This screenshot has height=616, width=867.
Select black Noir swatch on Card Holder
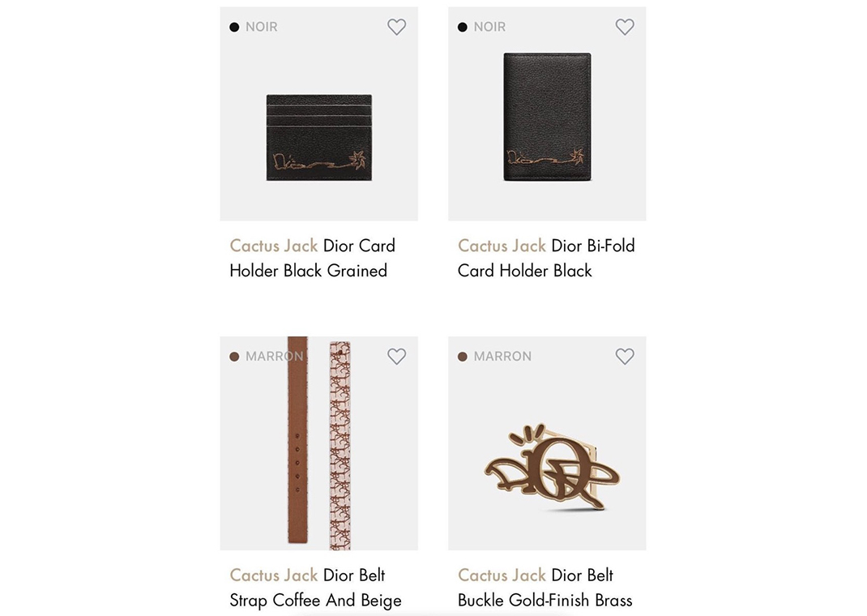coord(234,27)
